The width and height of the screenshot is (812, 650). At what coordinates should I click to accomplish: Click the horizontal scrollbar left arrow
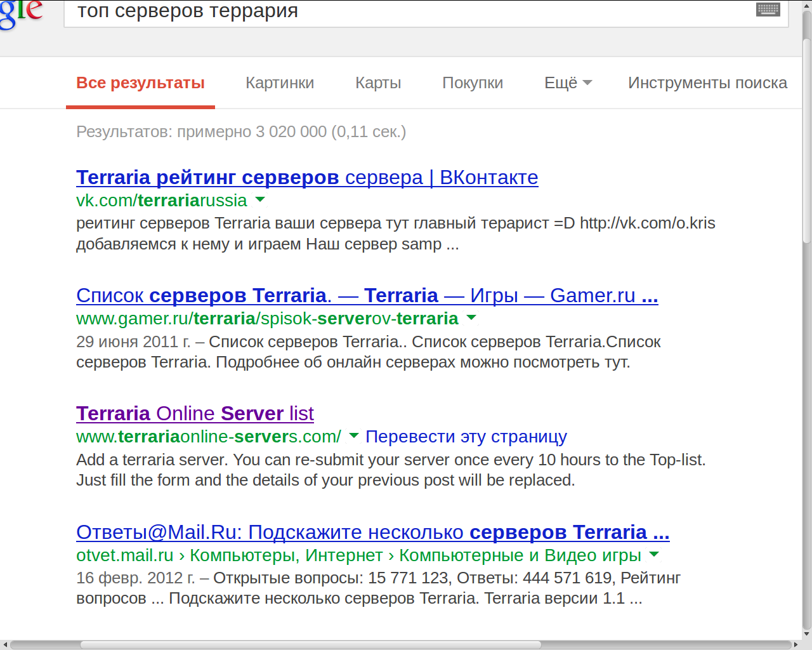pyautogui.click(x=5, y=645)
